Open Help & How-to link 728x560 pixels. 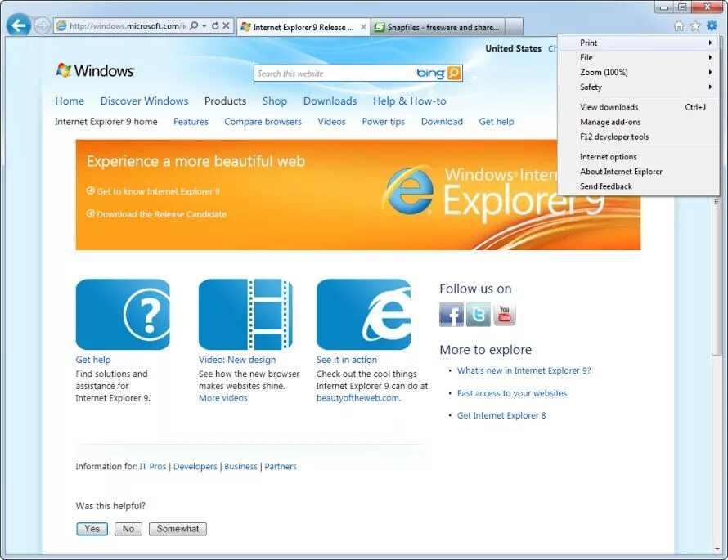coord(410,101)
